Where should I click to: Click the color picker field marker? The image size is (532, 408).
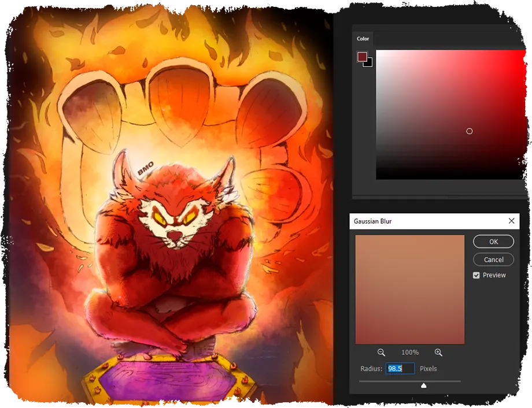[x=469, y=131]
